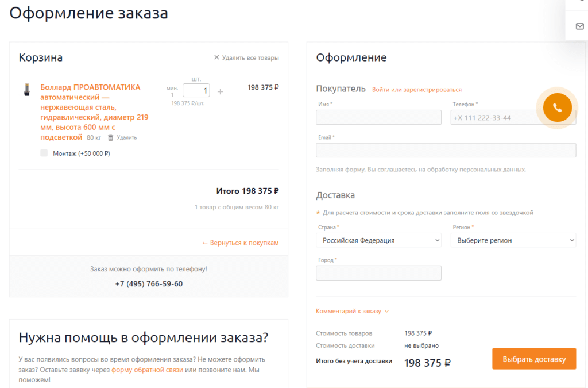
Task: Click the trash icon next to Удалить
Action: pyautogui.click(x=111, y=138)
